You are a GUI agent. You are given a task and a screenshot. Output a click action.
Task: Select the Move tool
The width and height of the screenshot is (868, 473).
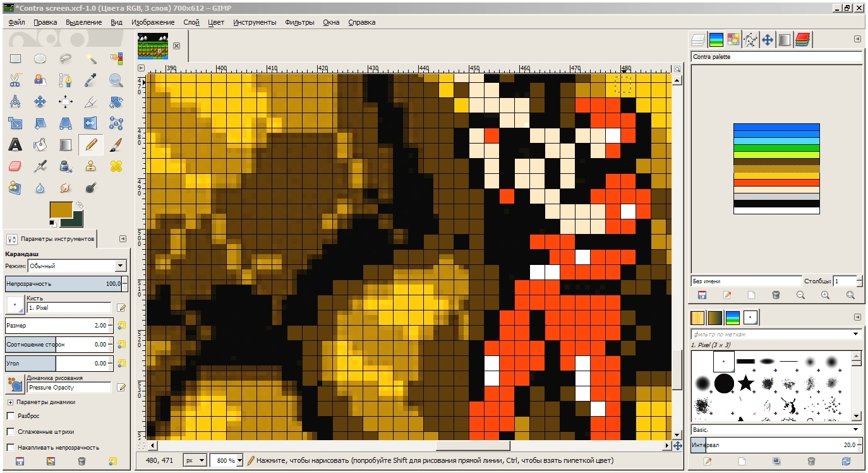40,102
